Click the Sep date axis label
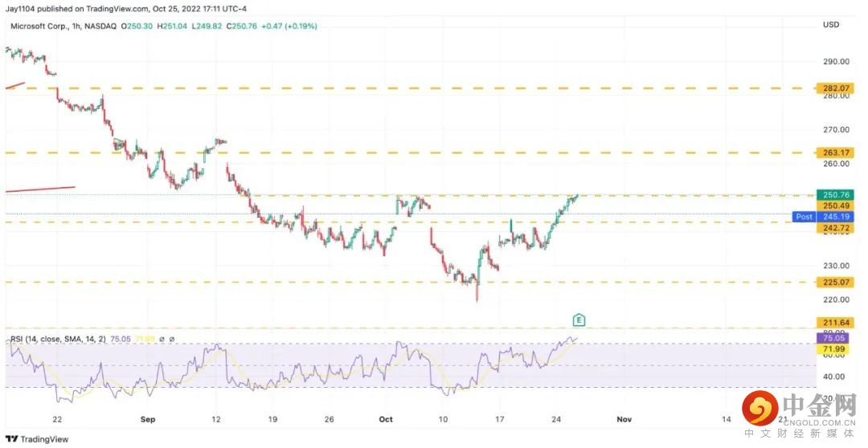Viewport: 868px width, 448px height. [x=148, y=419]
